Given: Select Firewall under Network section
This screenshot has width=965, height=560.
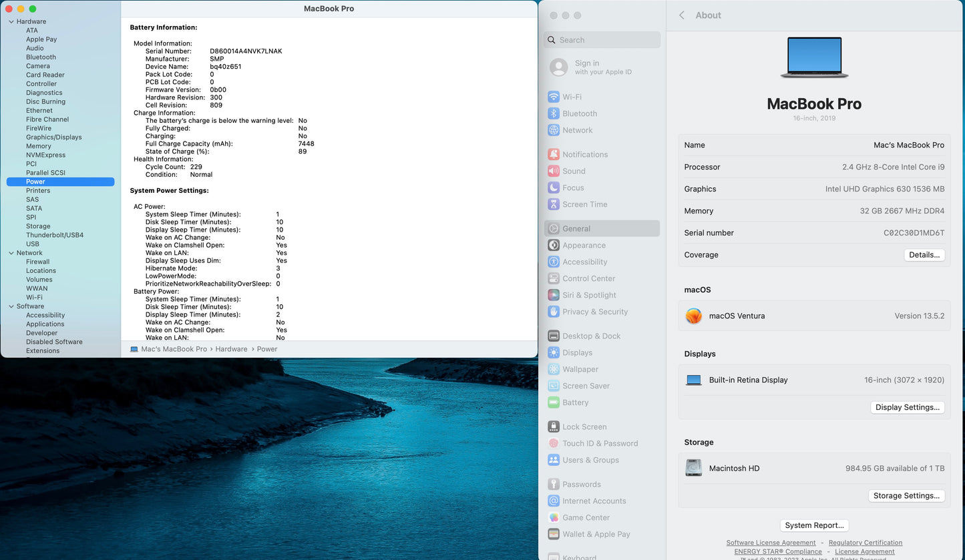Looking at the screenshot, I should 38,262.
